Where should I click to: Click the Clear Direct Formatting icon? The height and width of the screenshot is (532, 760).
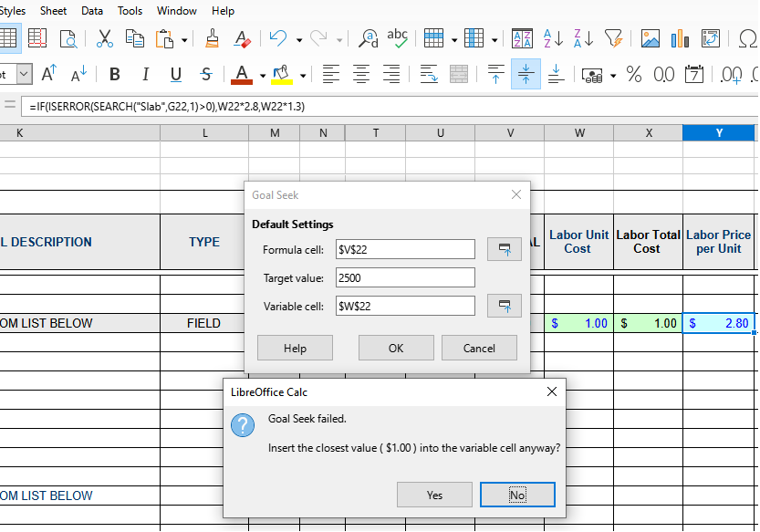tap(242, 39)
